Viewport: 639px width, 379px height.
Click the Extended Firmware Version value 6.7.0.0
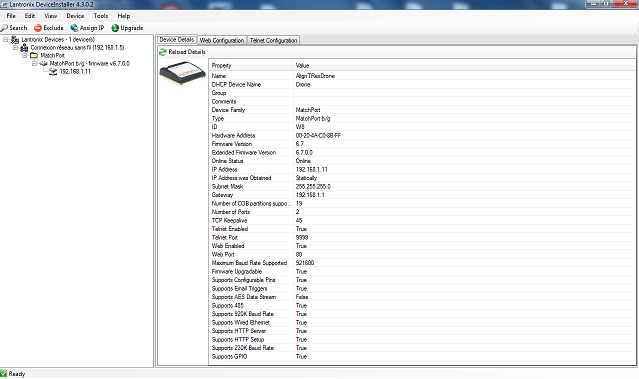[304, 152]
